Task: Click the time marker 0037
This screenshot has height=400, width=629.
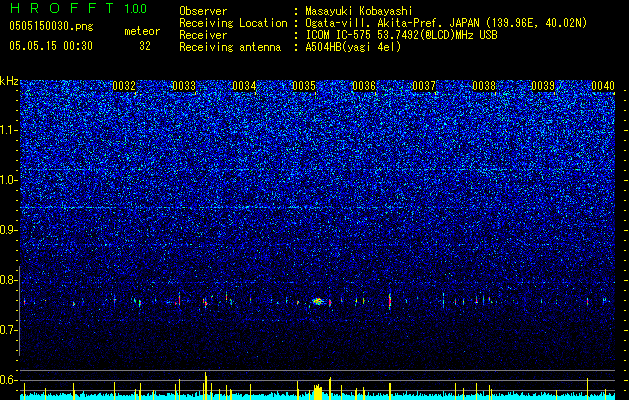Action: click(424, 86)
